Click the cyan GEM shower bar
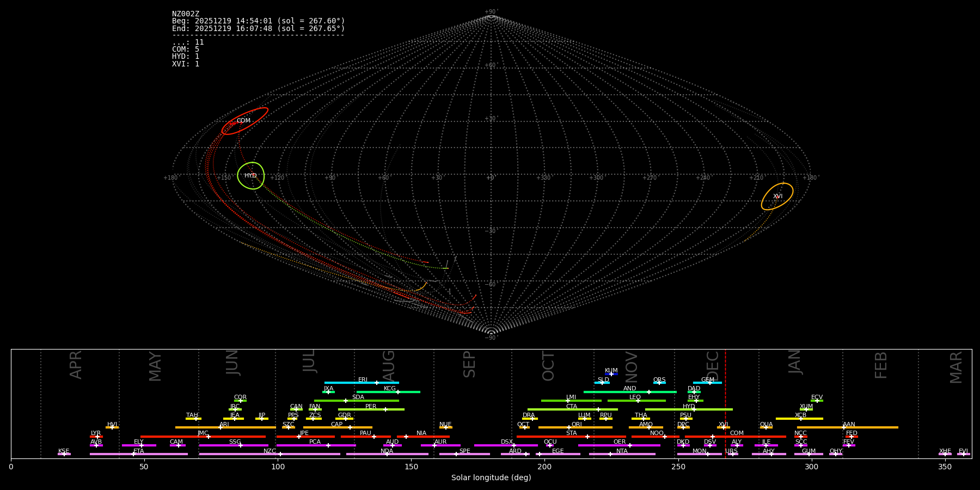This screenshot has height=490, width=980. pos(707,383)
